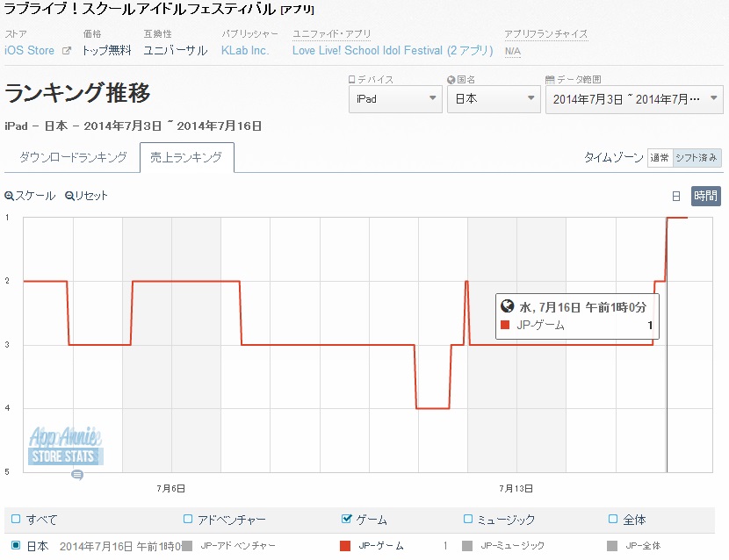Open Love Live! School Idol Festival unified app link
Screen dimensions: 729x560
(393, 51)
